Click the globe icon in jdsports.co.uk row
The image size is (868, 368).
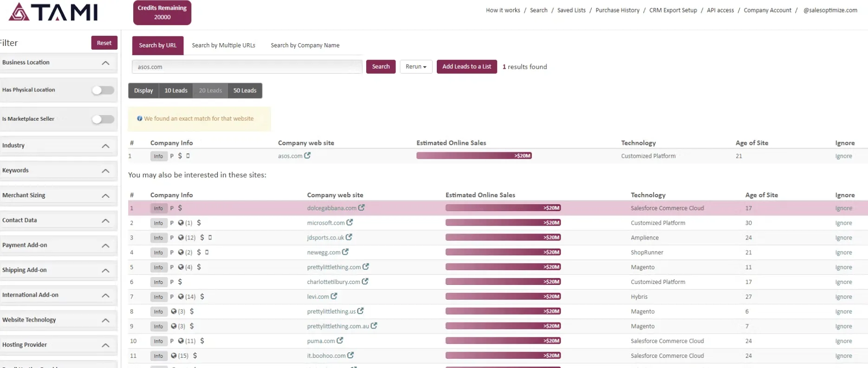click(x=181, y=238)
